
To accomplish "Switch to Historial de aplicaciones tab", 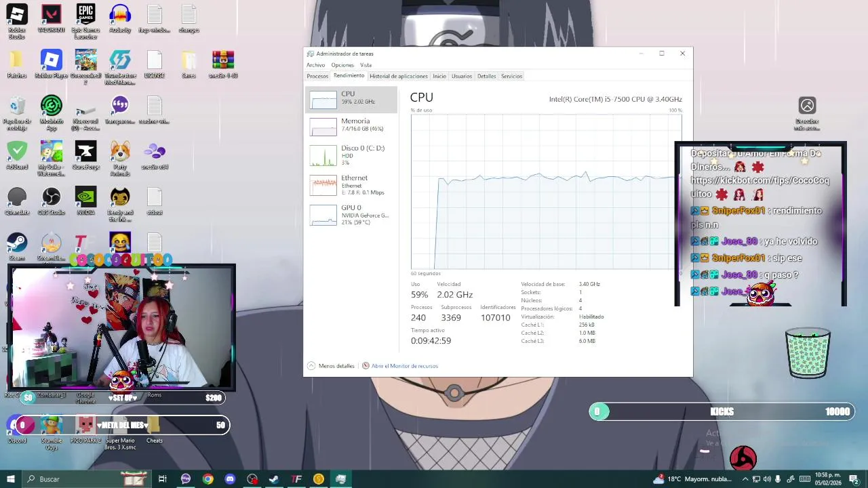I will [x=399, y=76].
